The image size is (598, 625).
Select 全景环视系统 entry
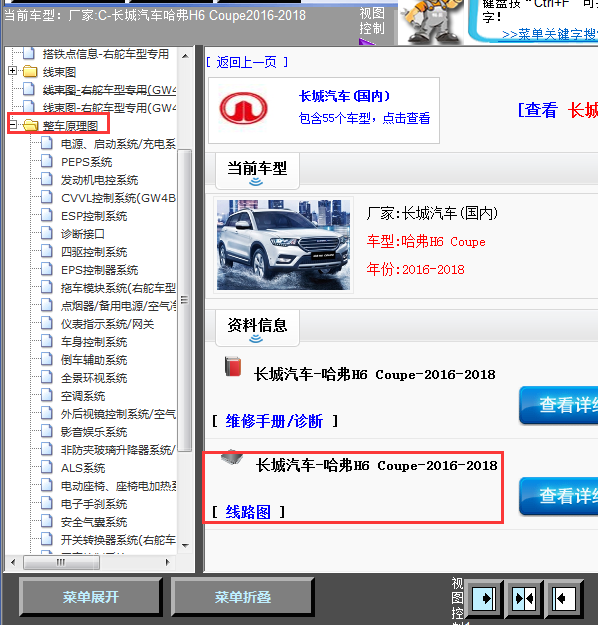94,378
